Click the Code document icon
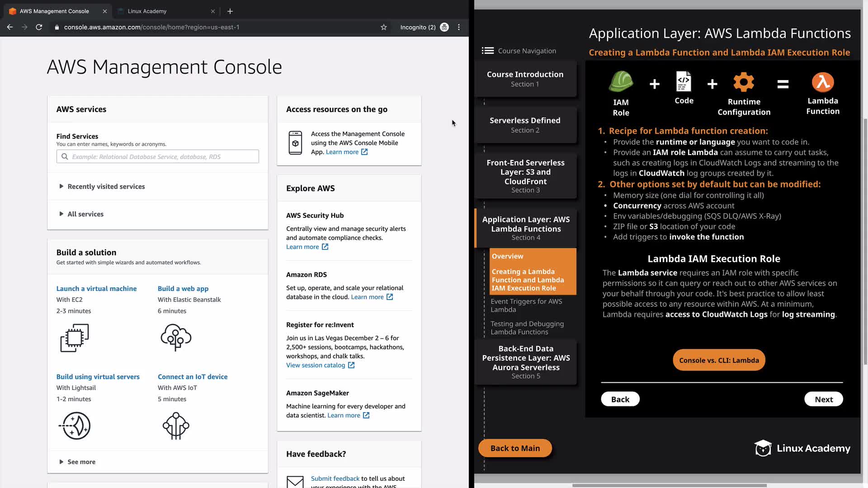The width and height of the screenshot is (868, 488). 684,82
